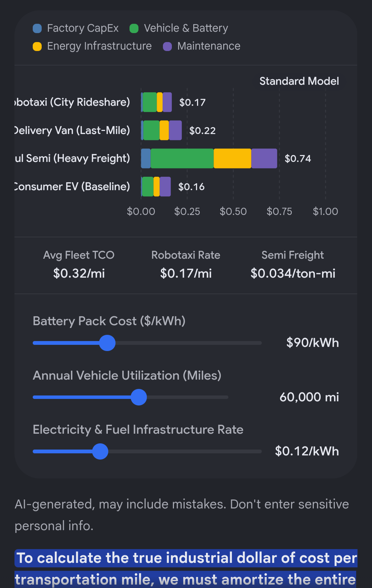Click the Avg Fleet TCO value

pyautogui.click(x=79, y=274)
